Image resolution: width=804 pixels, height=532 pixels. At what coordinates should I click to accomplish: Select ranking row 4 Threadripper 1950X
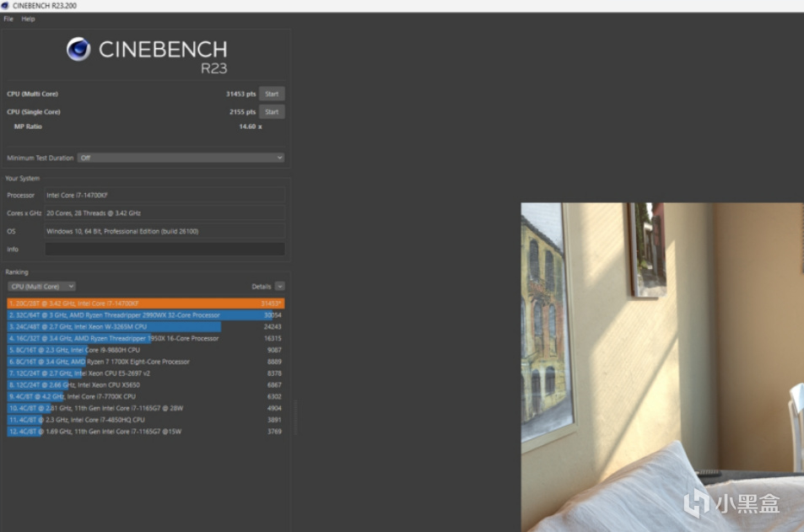(x=146, y=338)
